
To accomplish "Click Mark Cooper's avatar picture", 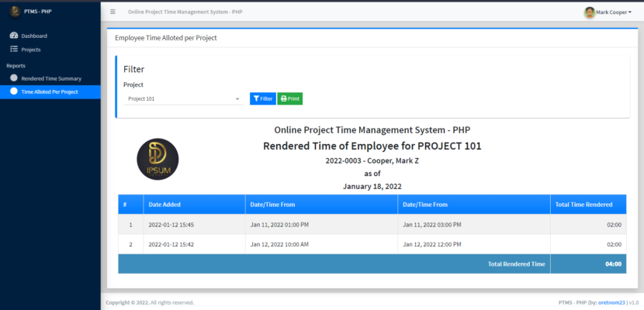I will click(x=590, y=12).
